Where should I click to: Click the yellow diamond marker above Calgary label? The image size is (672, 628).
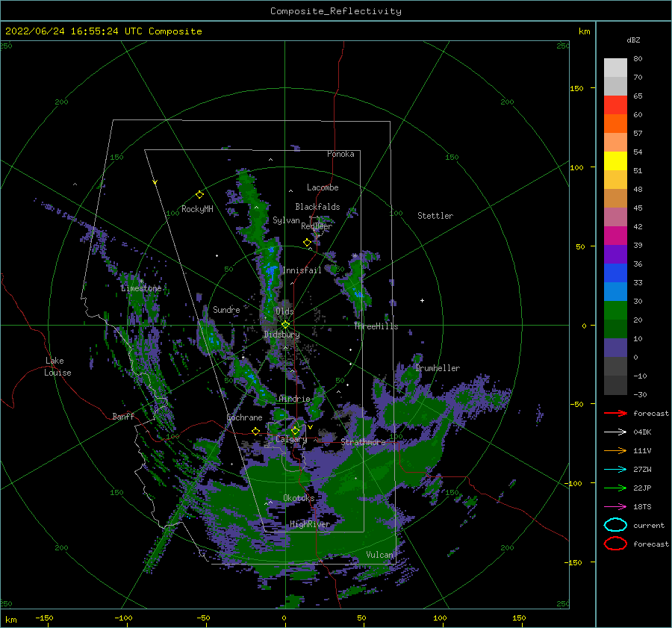tap(295, 430)
